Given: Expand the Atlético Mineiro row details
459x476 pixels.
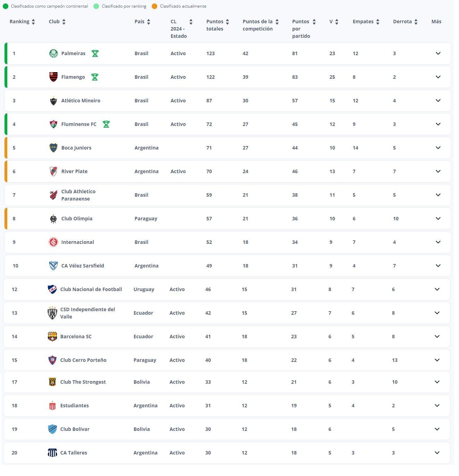Looking at the screenshot, I should [x=438, y=101].
